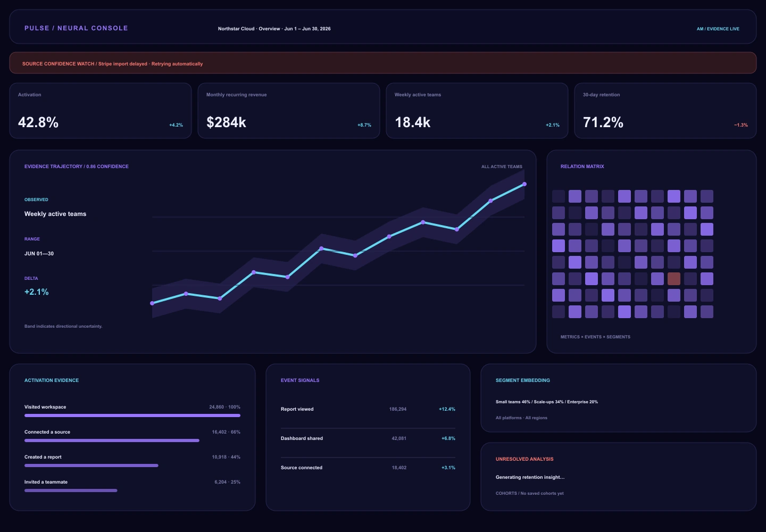Click the OBSERVED label in trajectory panel

point(36,199)
